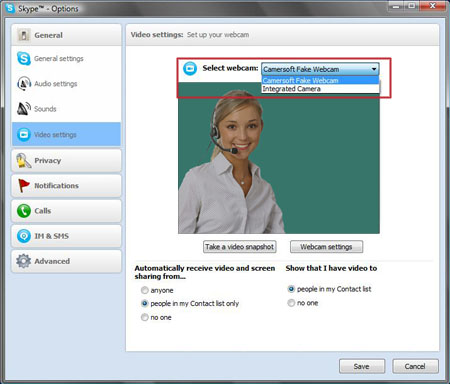This screenshot has height=384, width=450.
Task: Open Webcam settings button
Action: point(327,247)
